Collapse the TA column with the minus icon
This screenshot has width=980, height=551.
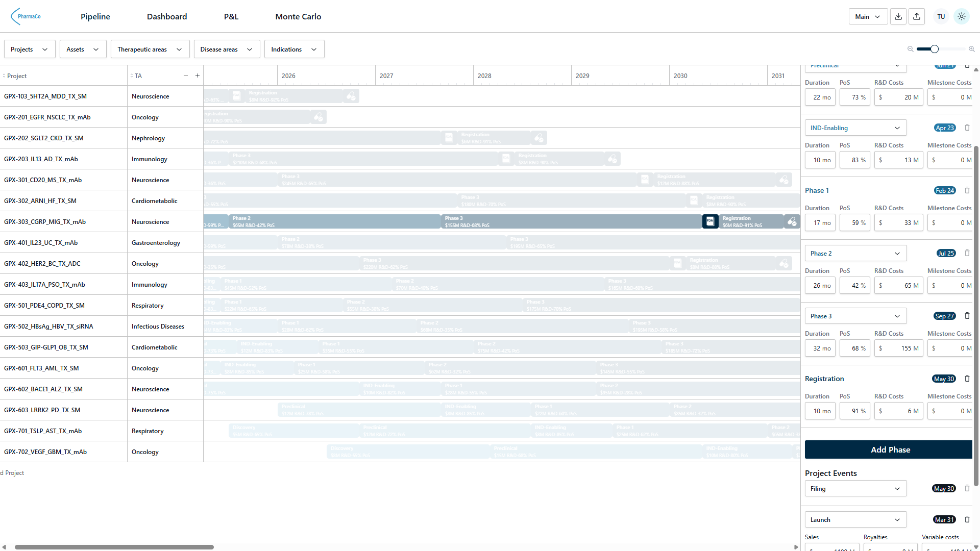(186, 75)
